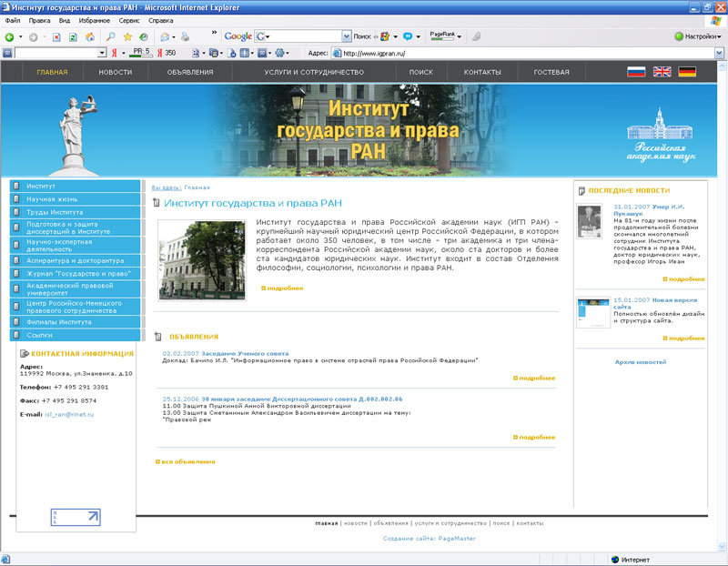Viewport: 728px width, 566px height.
Task: Expand the Yandex toolbar search field dropdown
Action: pyautogui.click(x=102, y=53)
